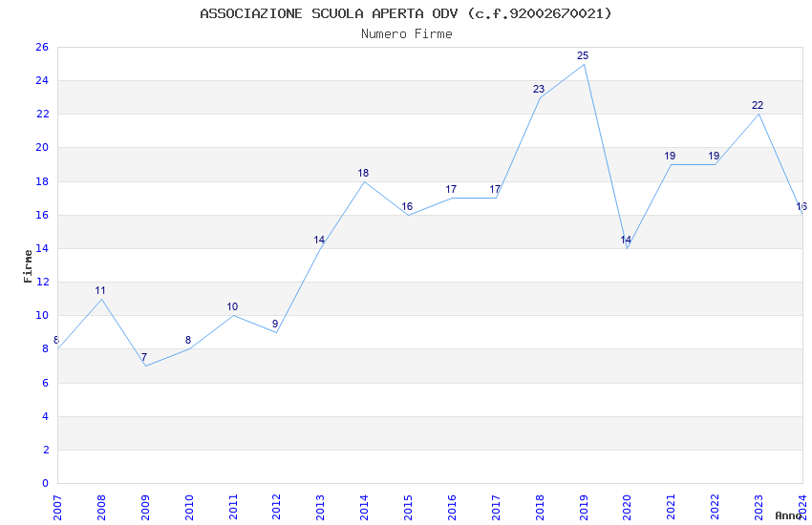The width and height of the screenshot is (812, 525).
Task: Click the data value 10 above 2011
Action: 232,306
